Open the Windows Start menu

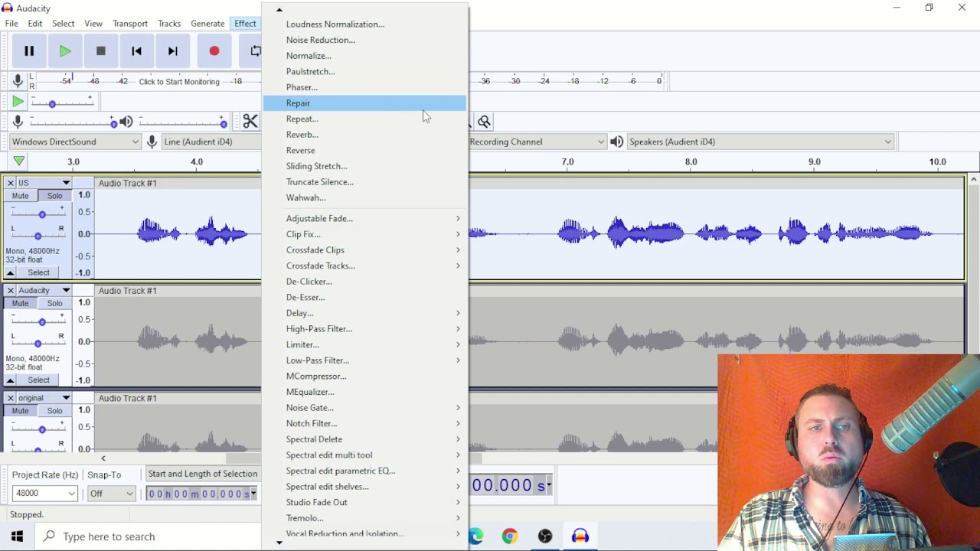(x=17, y=536)
